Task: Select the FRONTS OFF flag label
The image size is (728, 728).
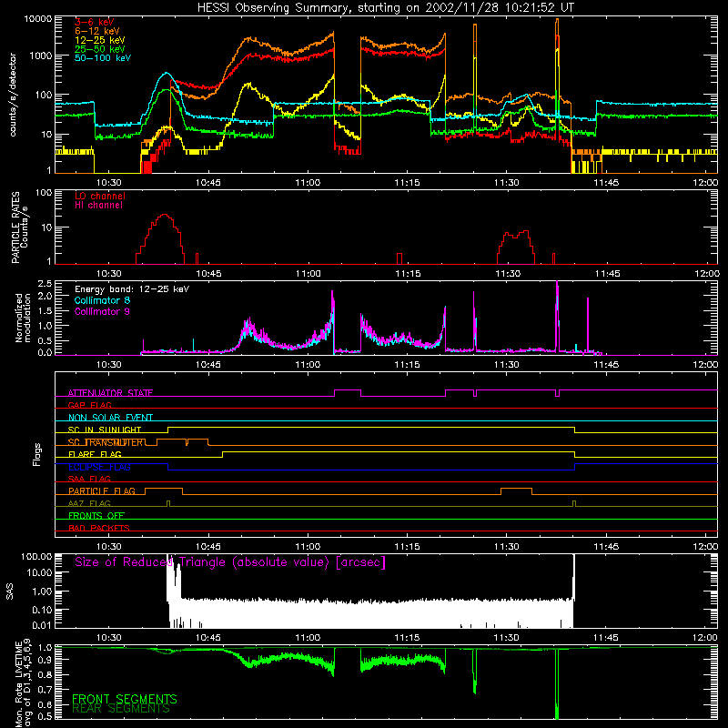Action: [96, 515]
